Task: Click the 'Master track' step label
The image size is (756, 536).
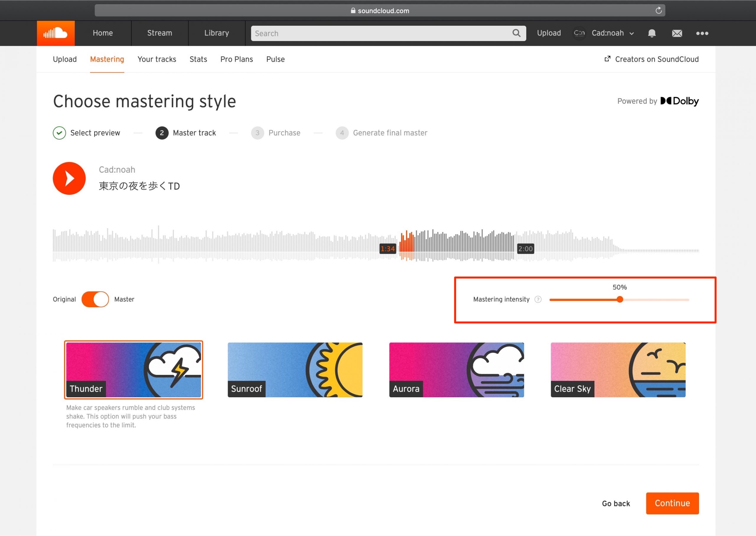Action: pyautogui.click(x=194, y=133)
